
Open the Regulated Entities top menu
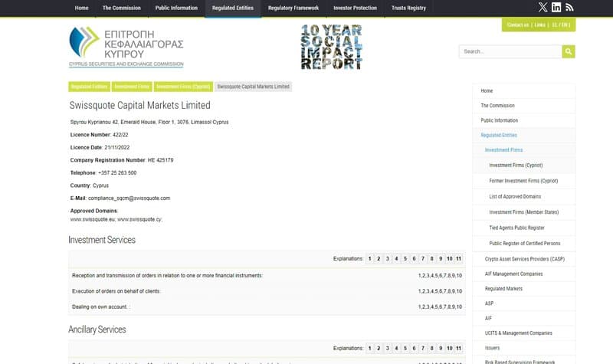pyautogui.click(x=232, y=8)
